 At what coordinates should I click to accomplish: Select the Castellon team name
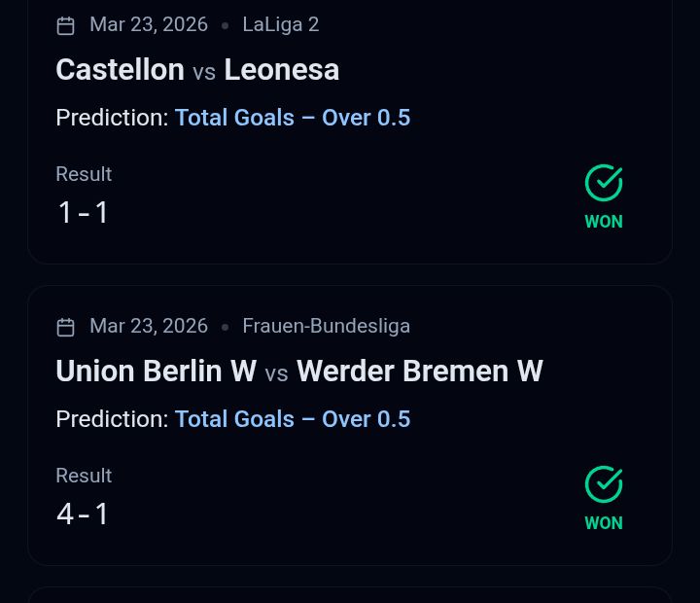tap(120, 70)
